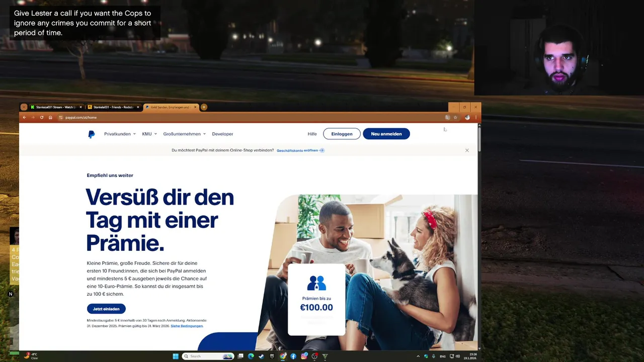Open Task View from the taskbar

(240, 356)
